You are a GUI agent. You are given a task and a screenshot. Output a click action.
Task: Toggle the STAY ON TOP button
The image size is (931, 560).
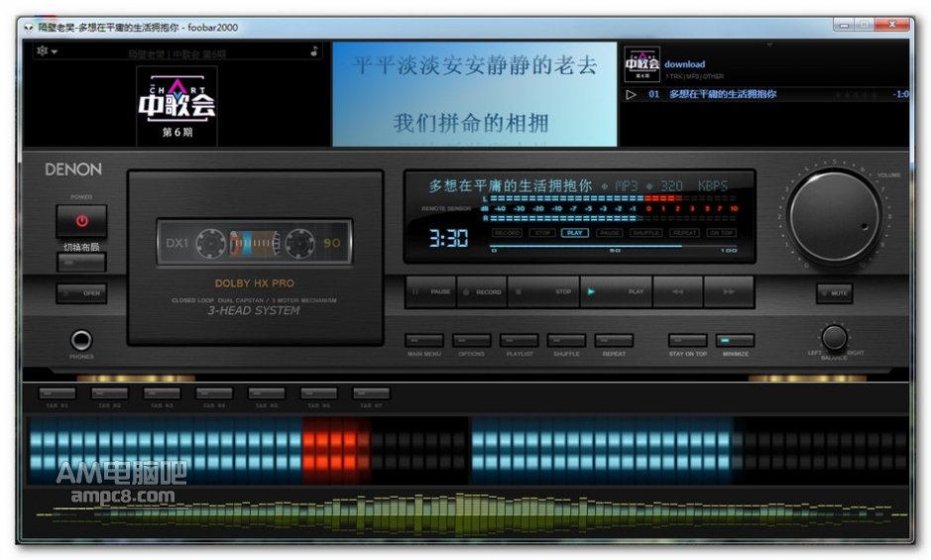pyautogui.click(x=687, y=340)
